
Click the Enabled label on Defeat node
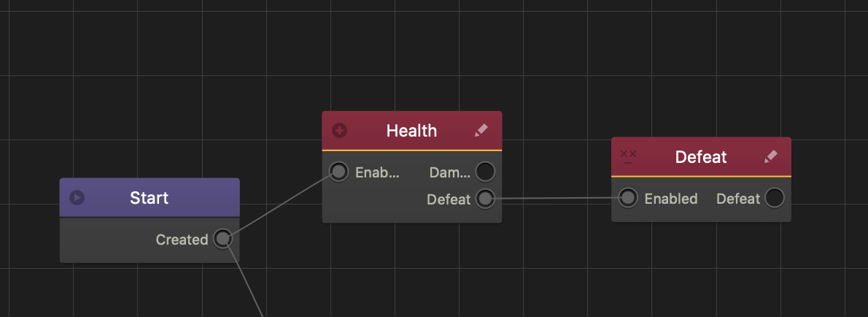click(671, 199)
